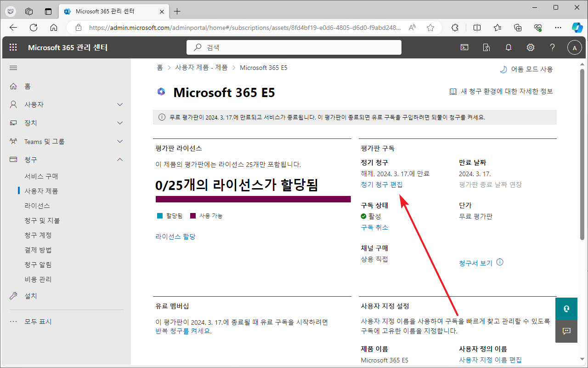Click the info icon next to 청구서 보기

pos(500,262)
